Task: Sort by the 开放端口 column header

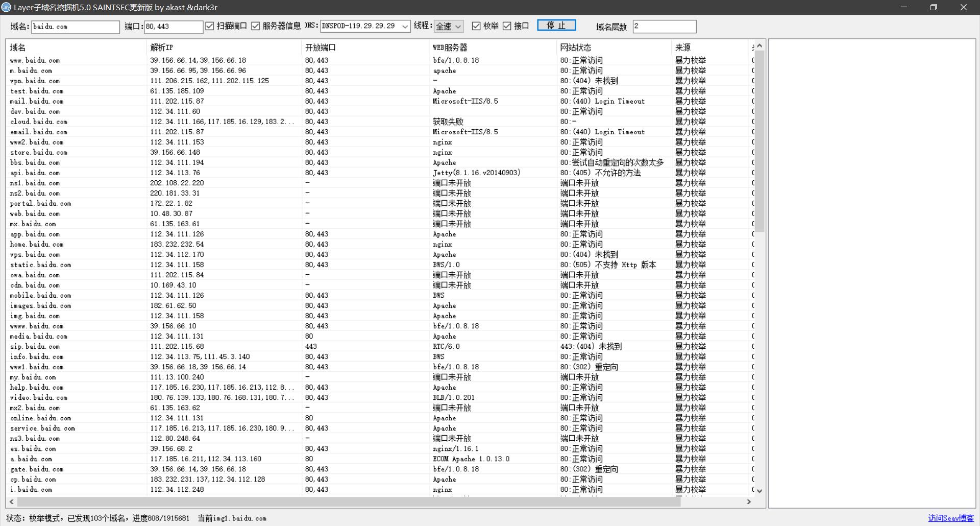Action: tap(365, 47)
